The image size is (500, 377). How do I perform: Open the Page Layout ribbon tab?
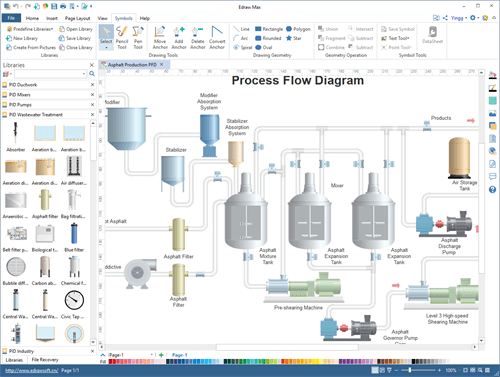[x=77, y=18]
